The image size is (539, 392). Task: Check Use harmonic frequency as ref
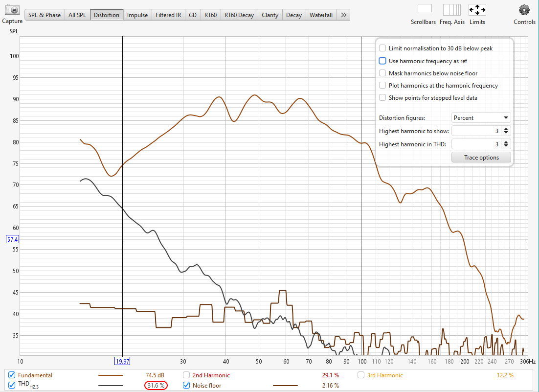coord(382,61)
